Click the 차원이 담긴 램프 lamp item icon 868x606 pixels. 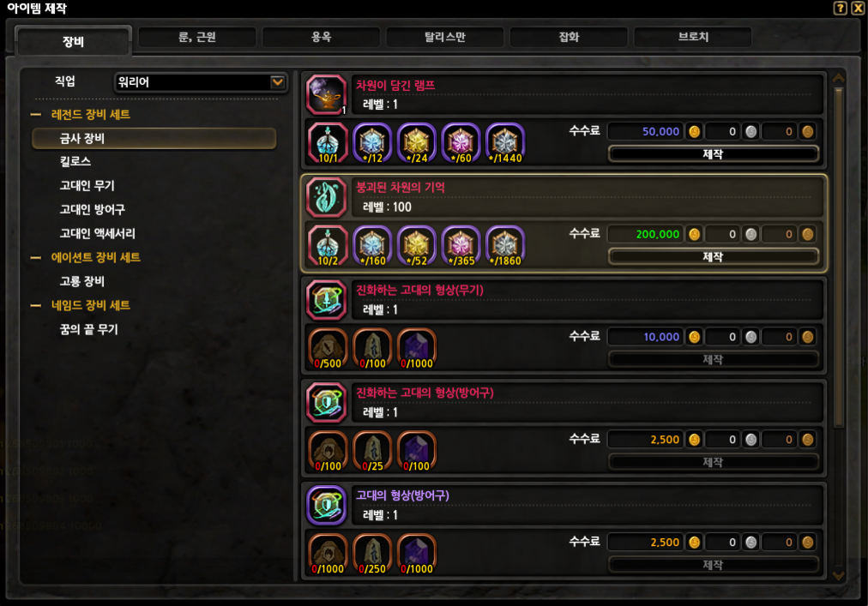pos(327,94)
